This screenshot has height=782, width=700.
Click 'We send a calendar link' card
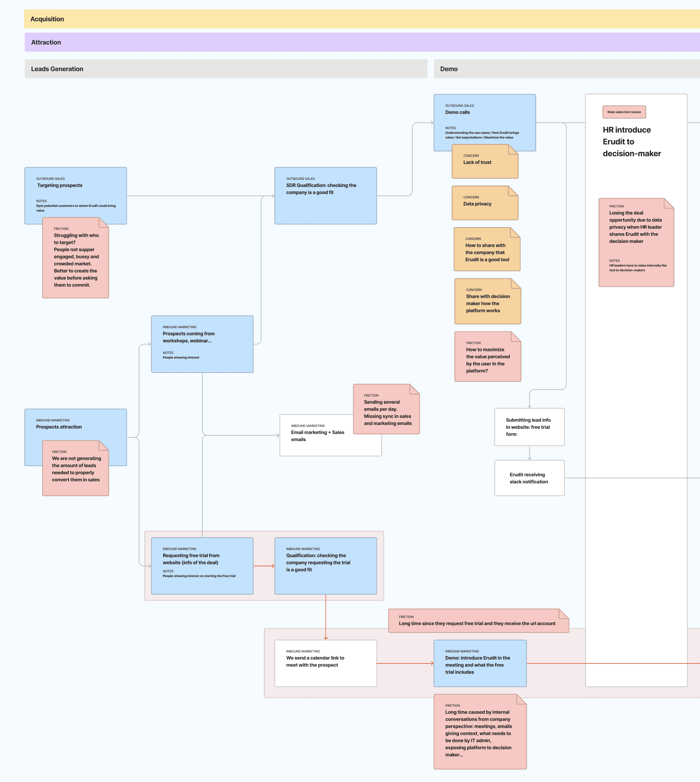325,663
